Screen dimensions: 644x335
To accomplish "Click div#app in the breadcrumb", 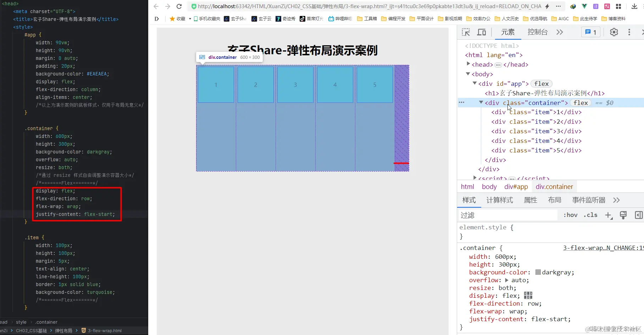I will pyautogui.click(x=516, y=187).
